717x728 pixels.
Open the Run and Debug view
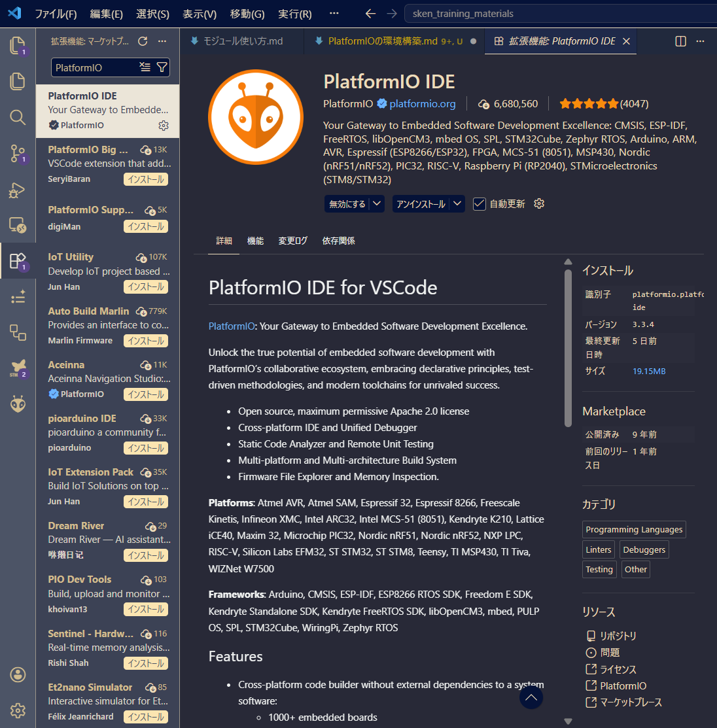(x=18, y=190)
